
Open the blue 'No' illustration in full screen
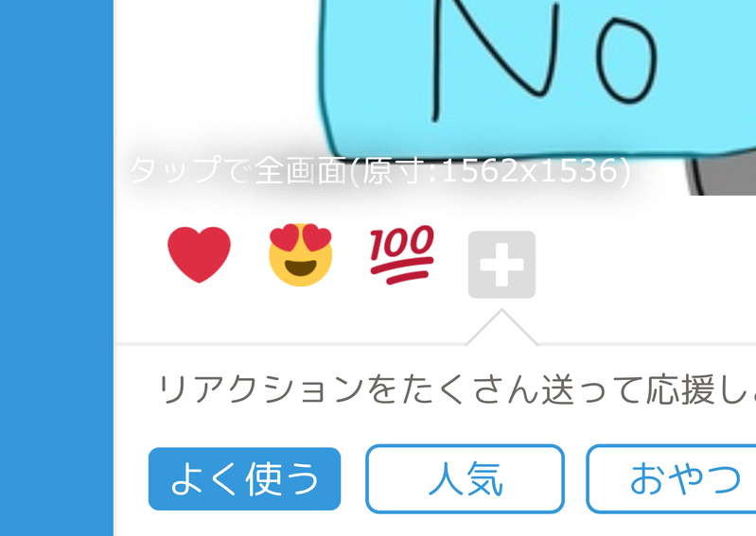[537, 78]
